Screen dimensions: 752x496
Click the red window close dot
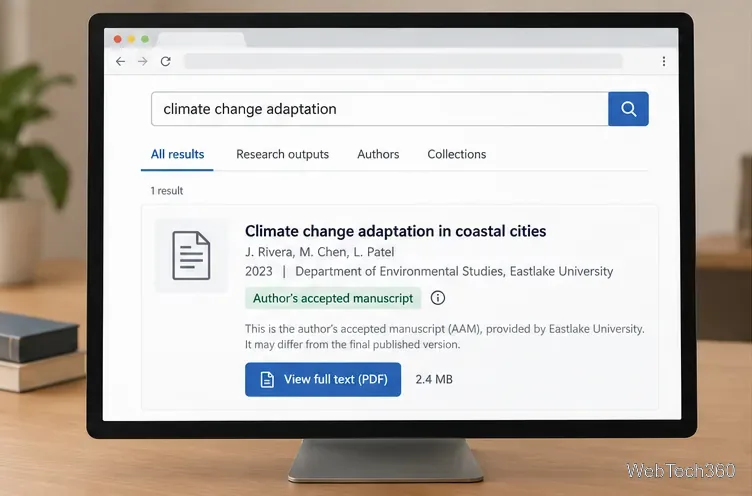tap(118, 39)
